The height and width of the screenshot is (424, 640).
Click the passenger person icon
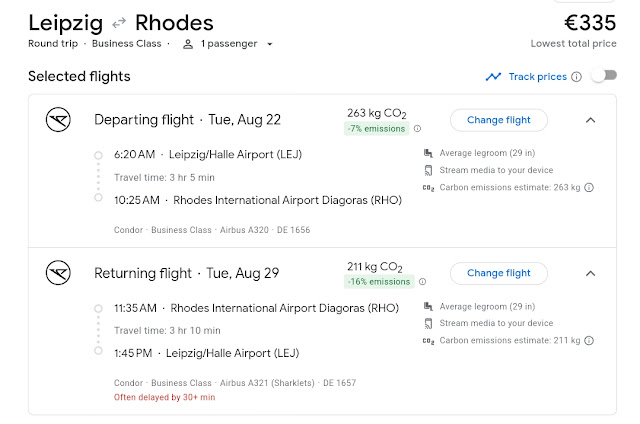click(187, 44)
